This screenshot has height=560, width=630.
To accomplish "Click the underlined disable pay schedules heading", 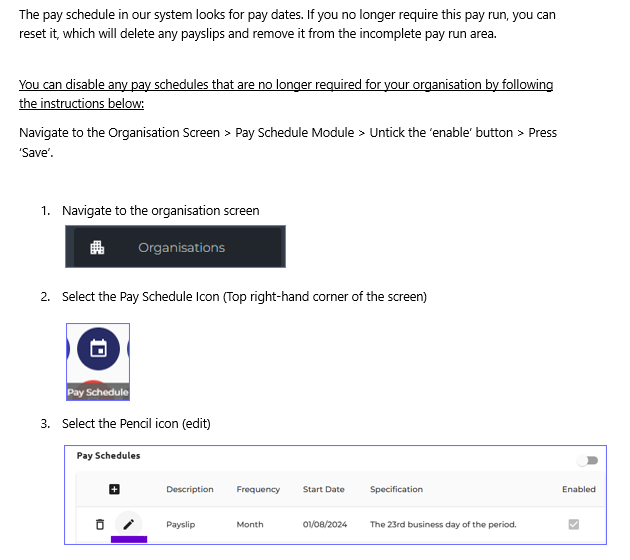I will pos(286,94).
